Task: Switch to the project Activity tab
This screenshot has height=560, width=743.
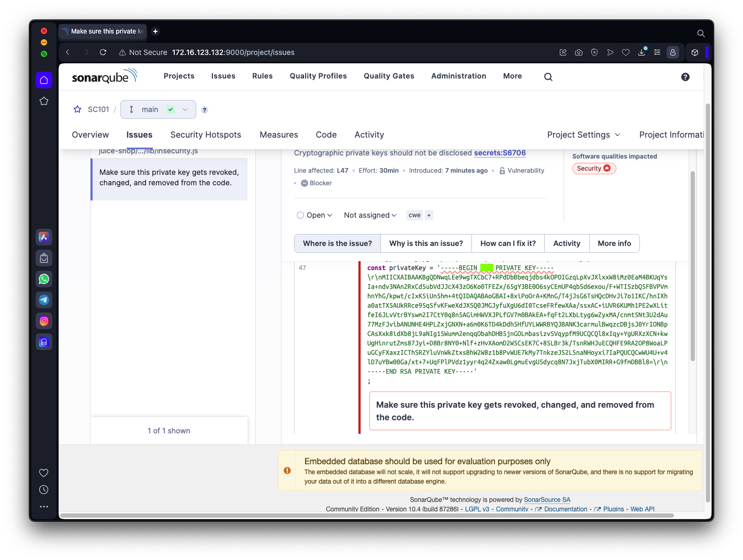Action: click(369, 135)
